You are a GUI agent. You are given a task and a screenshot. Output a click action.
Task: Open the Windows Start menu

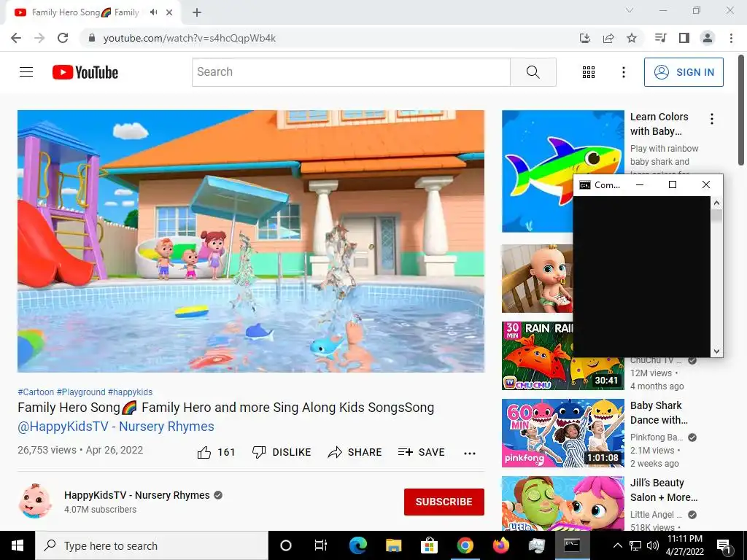18,545
